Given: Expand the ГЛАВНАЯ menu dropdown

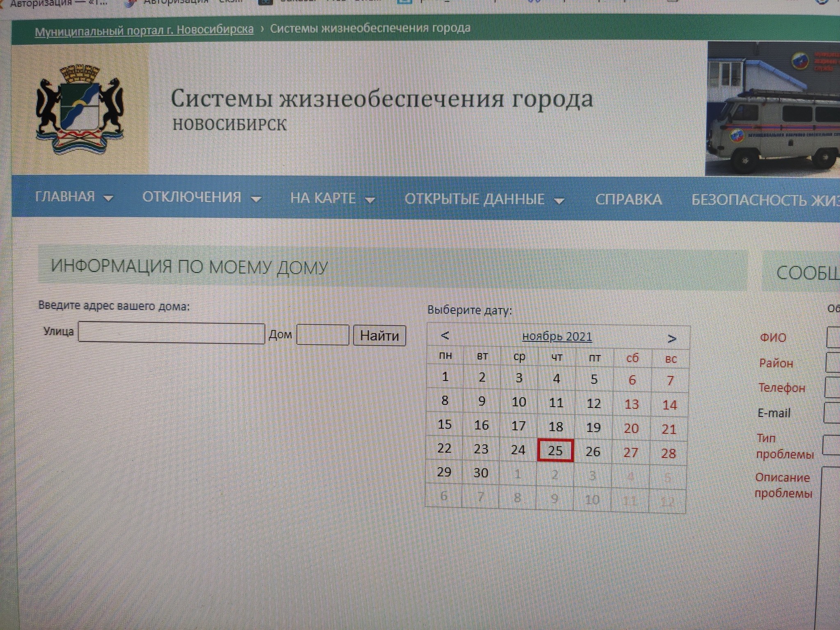Looking at the screenshot, I should click(x=74, y=197).
